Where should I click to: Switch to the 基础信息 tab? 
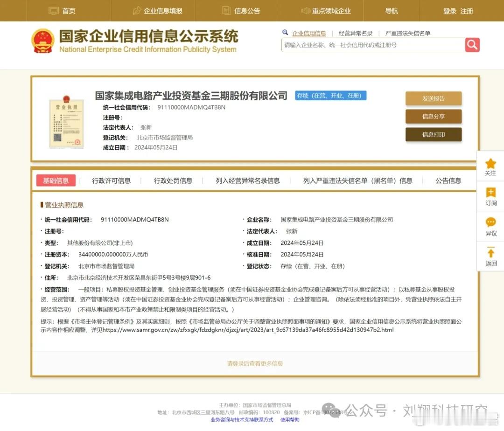tap(56, 181)
